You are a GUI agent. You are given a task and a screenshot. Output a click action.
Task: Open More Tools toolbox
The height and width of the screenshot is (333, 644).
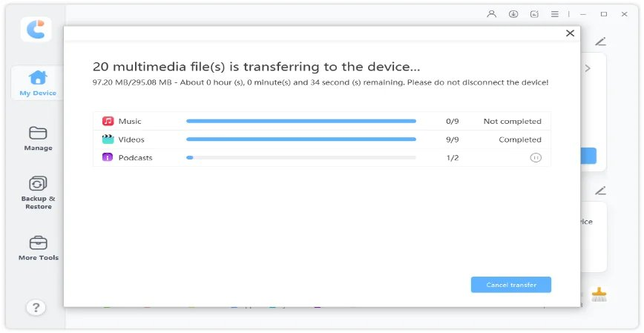[x=38, y=248]
